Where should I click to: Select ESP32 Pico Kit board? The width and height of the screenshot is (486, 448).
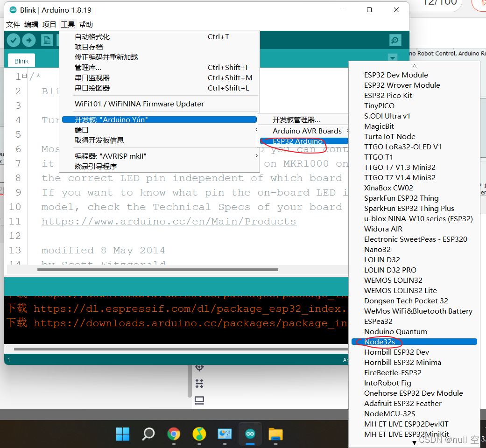[414, 95]
